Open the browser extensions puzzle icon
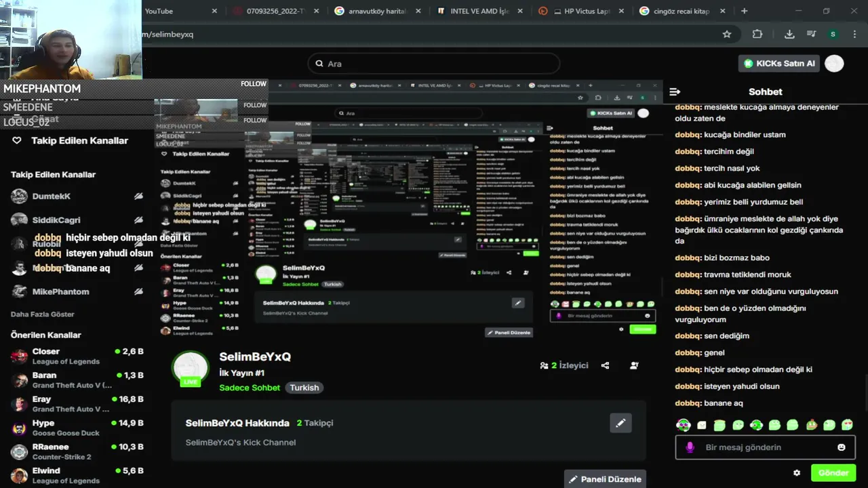The height and width of the screenshot is (488, 868). [757, 34]
